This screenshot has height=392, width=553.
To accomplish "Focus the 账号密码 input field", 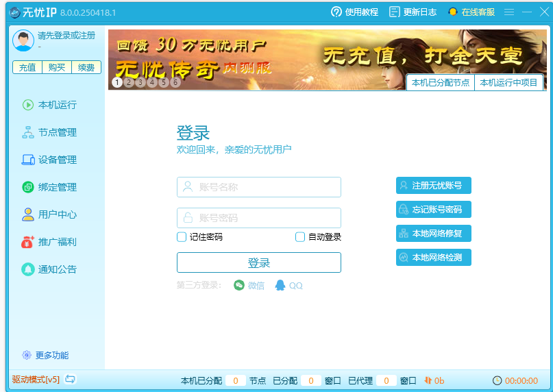I will click(259, 218).
